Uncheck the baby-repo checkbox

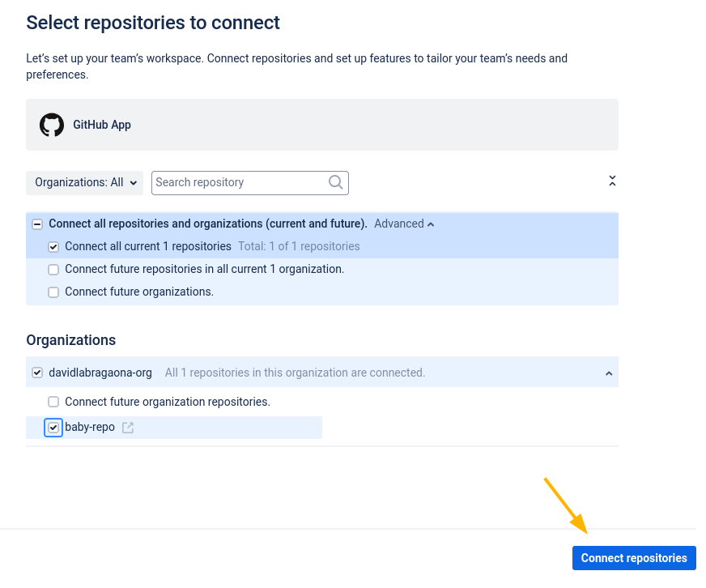53,428
